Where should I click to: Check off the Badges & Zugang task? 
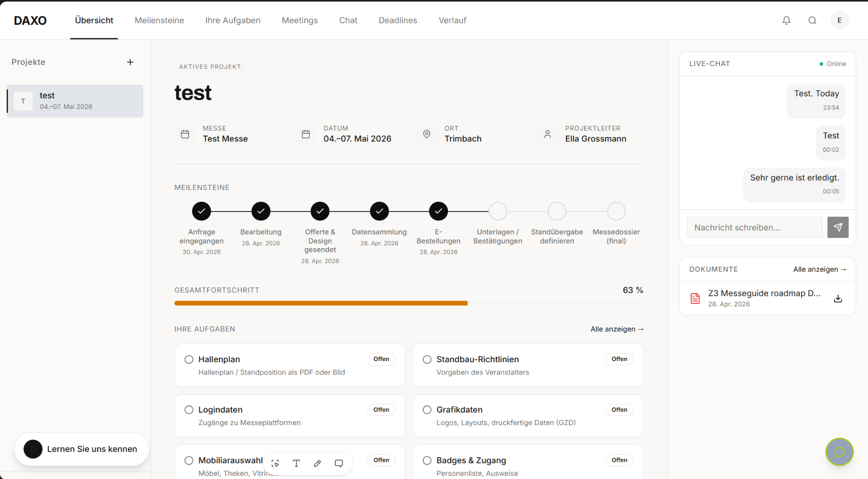click(427, 460)
